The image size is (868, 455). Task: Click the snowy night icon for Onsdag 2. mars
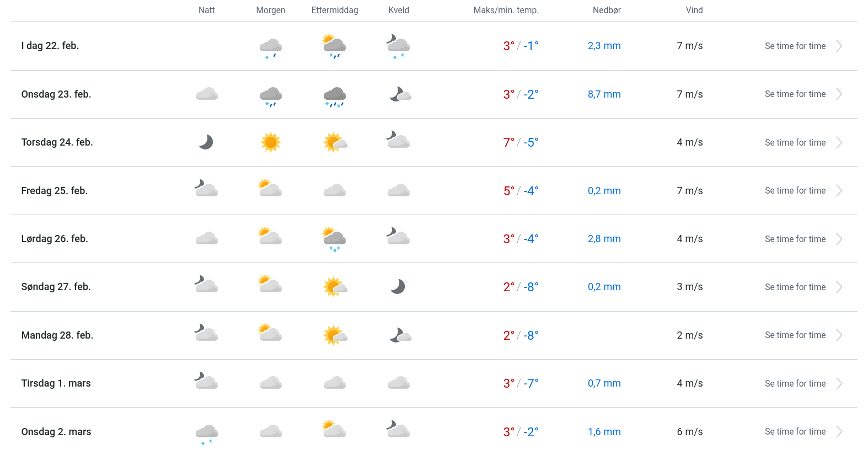tap(207, 433)
